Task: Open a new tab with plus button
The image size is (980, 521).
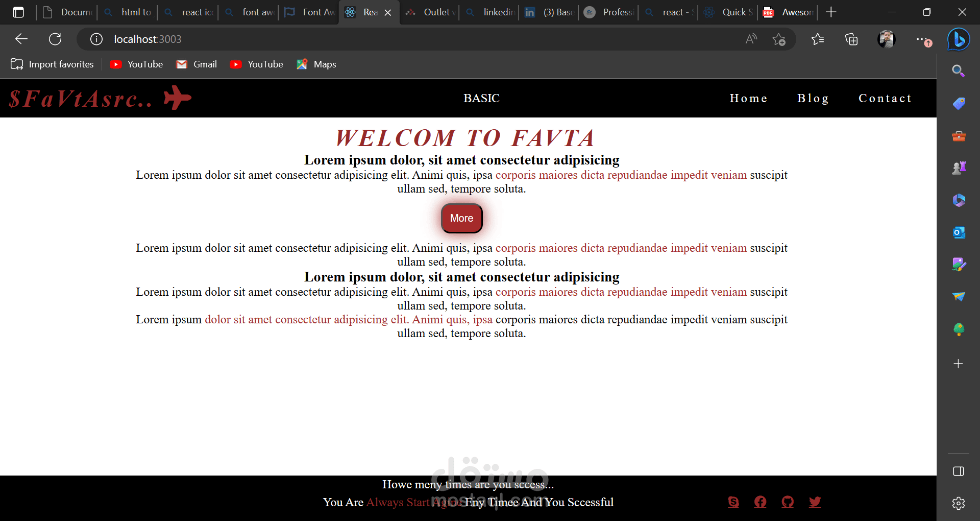Action: point(831,12)
